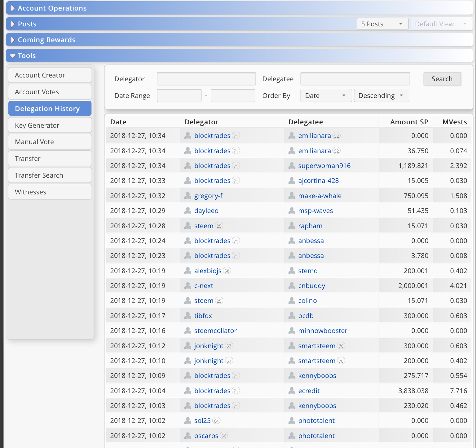Open dayleeo delegator link
Viewport: 476px width, 448px height.
coord(206,211)
